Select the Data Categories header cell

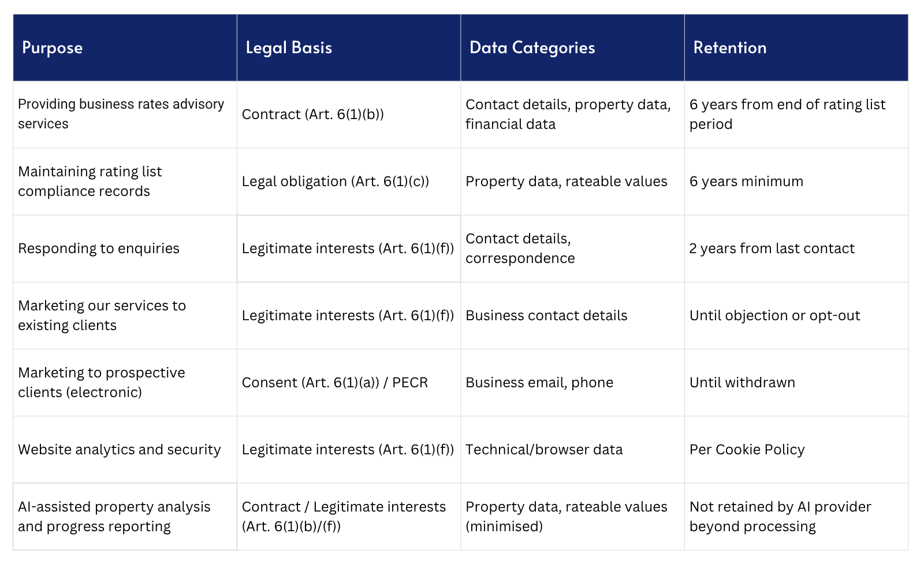572,47
